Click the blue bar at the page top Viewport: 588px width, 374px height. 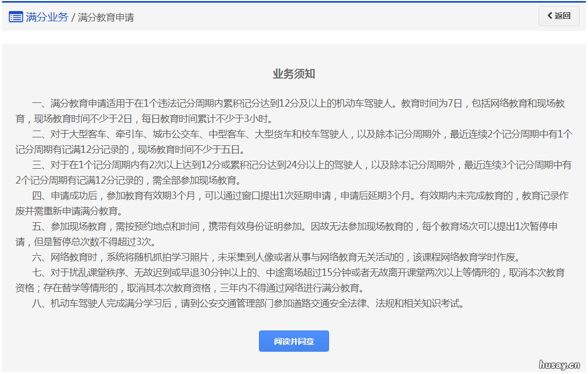294,2
